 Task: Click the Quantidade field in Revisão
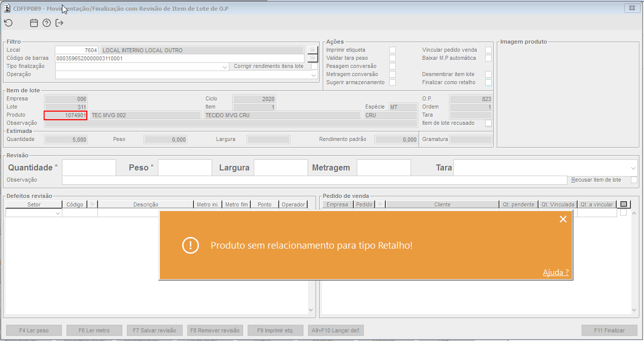point(89,167)
